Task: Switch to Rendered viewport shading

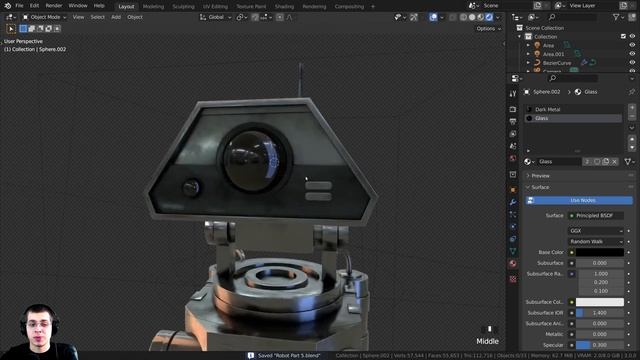Action: coord(489,17)
